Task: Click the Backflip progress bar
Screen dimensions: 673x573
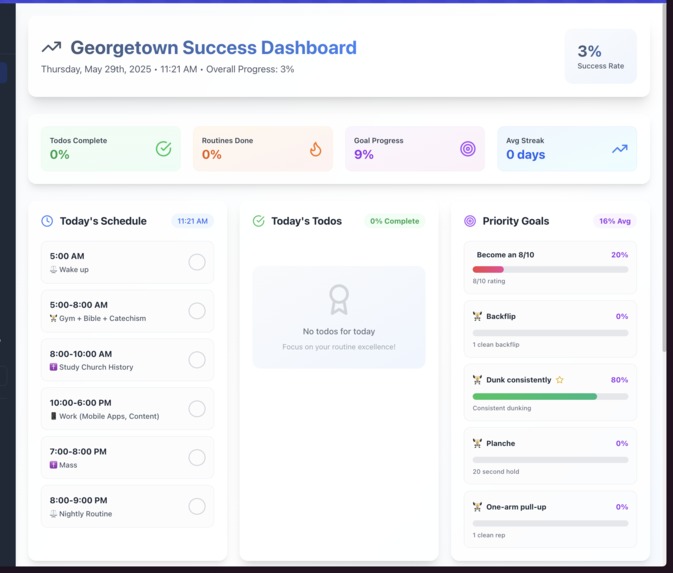Action: tap(550, 333)
